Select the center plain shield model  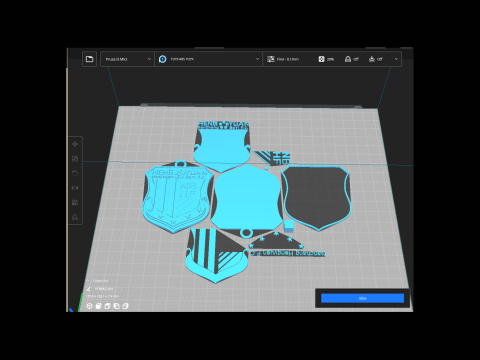point(247,200)
